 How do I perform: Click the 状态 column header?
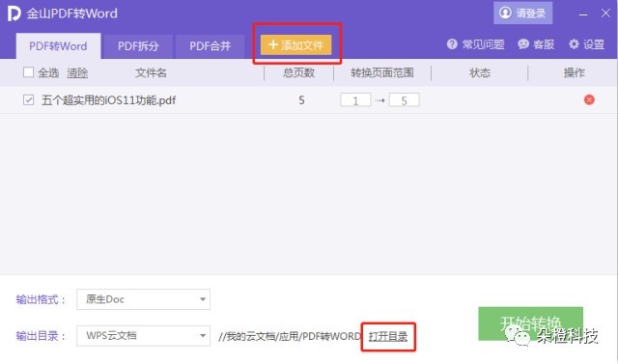pyautogui.click(x=480, y=72)
